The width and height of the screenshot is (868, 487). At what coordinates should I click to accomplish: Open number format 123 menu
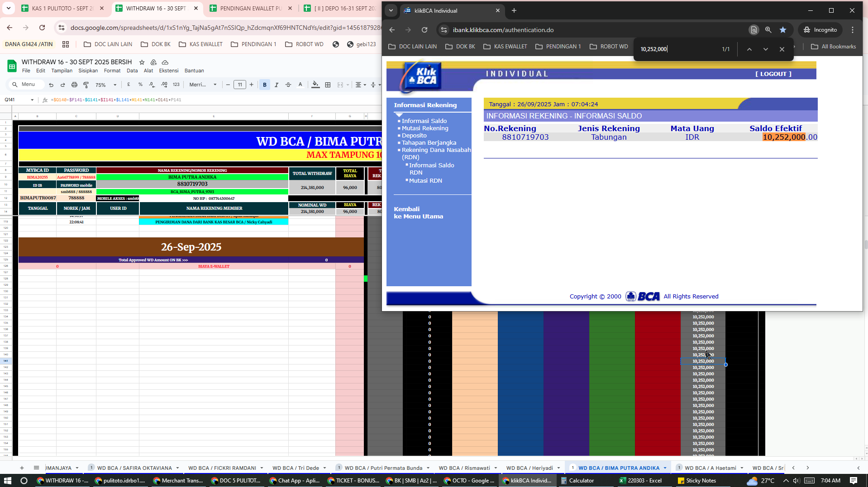point(176,85)
